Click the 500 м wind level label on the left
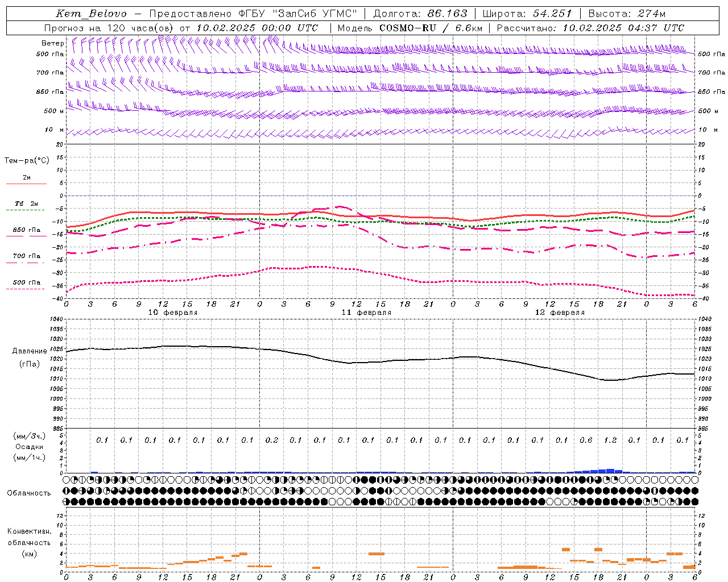728x582 pixels. [x=54, y=111]
